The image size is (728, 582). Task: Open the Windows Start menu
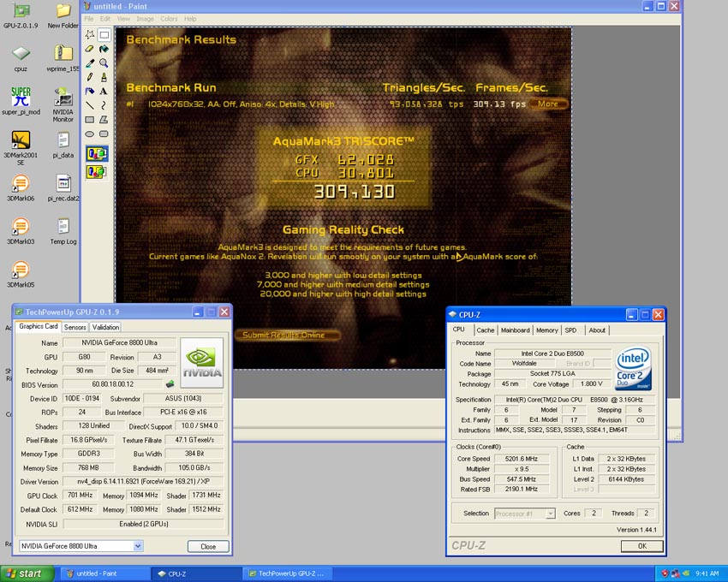point(27,573)
